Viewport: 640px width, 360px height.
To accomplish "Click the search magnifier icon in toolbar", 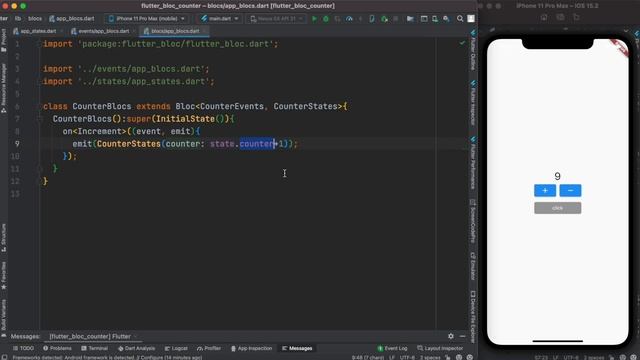I will 460,19.
